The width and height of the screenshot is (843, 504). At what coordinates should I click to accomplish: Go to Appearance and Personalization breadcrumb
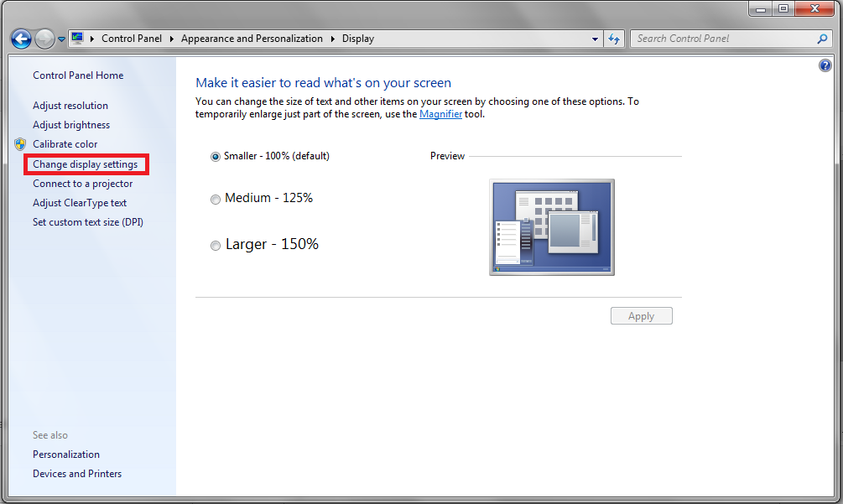tap(252, 39)
